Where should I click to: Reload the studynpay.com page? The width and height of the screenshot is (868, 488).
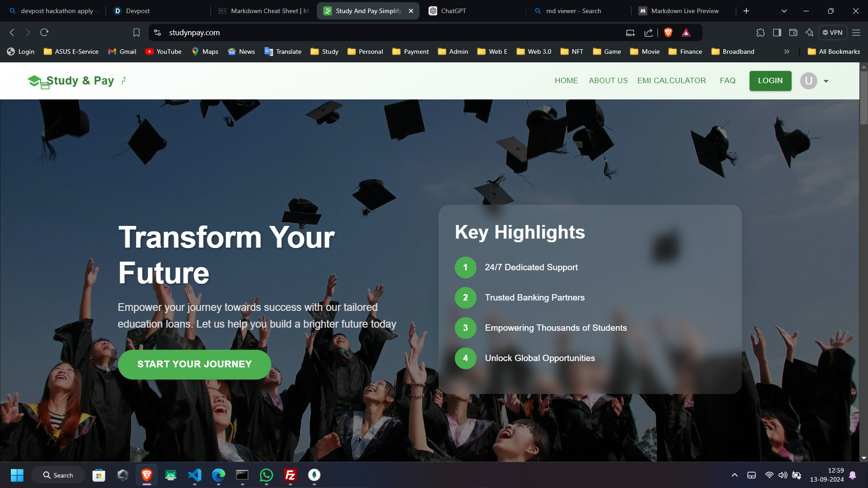44,33
